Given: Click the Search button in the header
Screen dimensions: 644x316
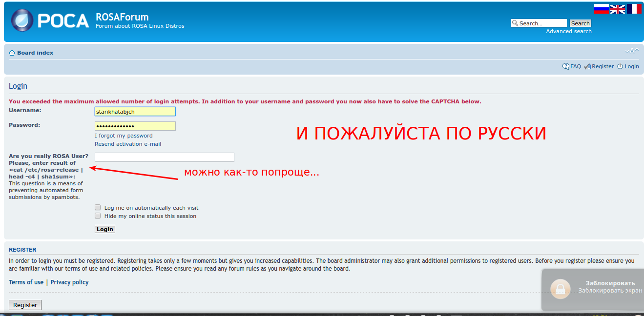Looking at the screenshot, I should [x=581, y=23].
